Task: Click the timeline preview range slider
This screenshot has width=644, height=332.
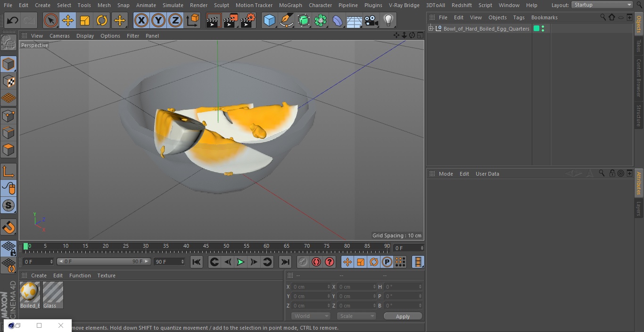Action: coord(104,261)
